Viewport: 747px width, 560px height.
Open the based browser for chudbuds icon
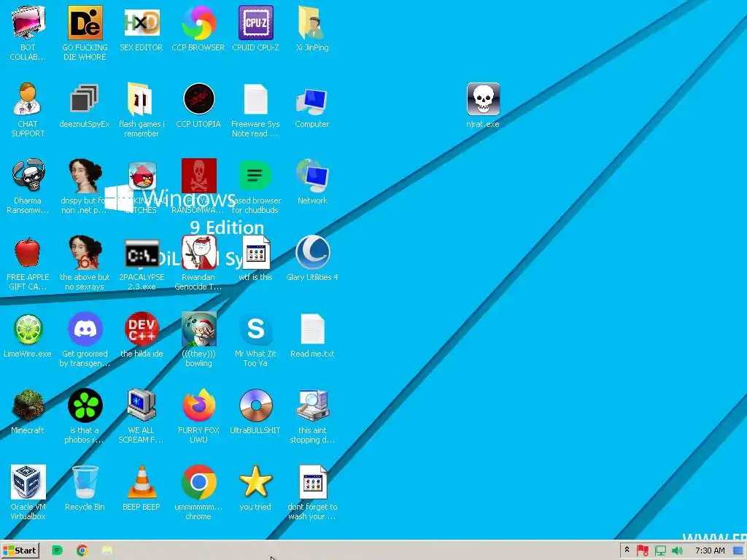(255, 186)
